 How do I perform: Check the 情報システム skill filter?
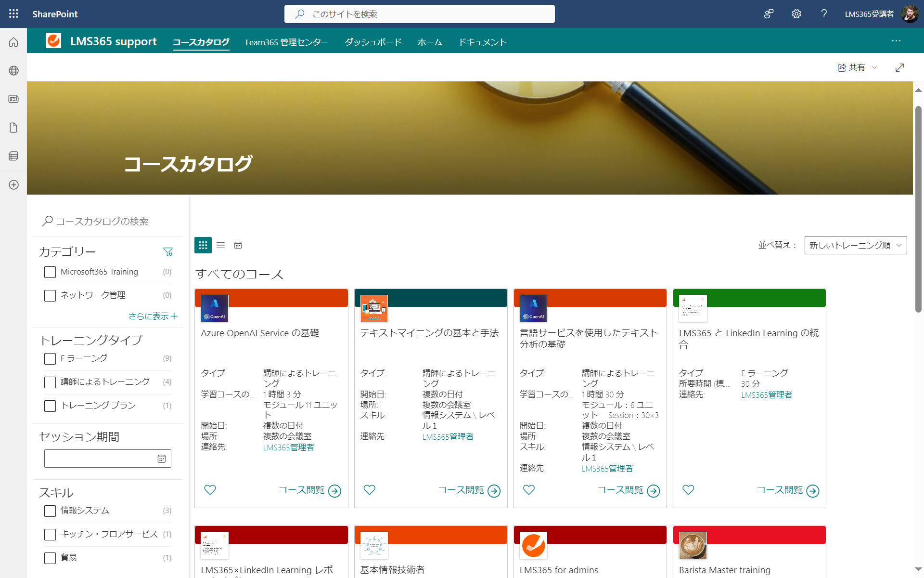point(50,511)
